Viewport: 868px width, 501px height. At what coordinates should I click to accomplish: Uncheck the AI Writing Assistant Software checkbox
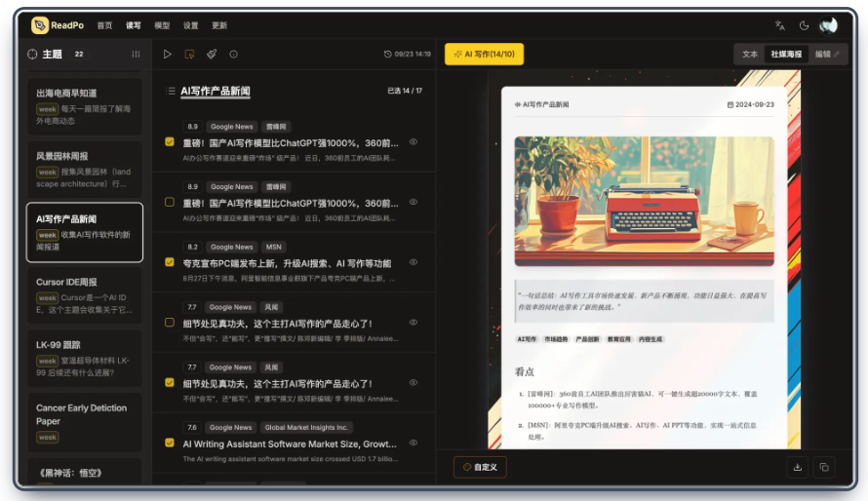pyautogui.click(x=170, y=443)
